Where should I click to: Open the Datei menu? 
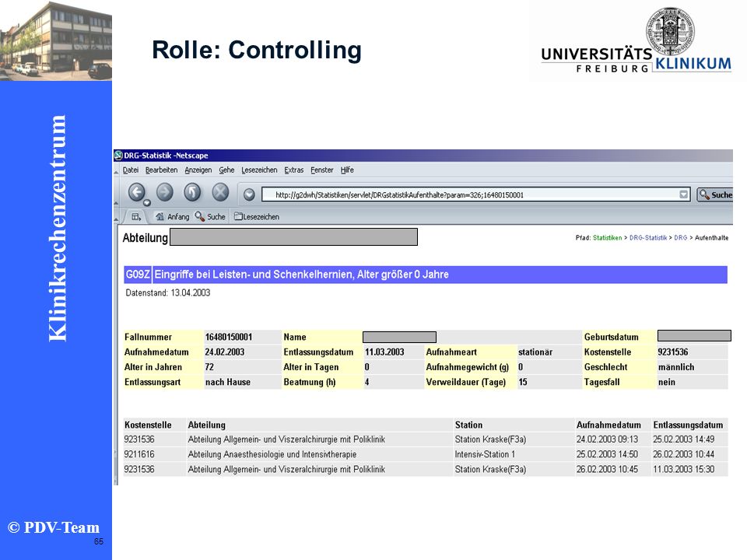[x=131, y=170]
